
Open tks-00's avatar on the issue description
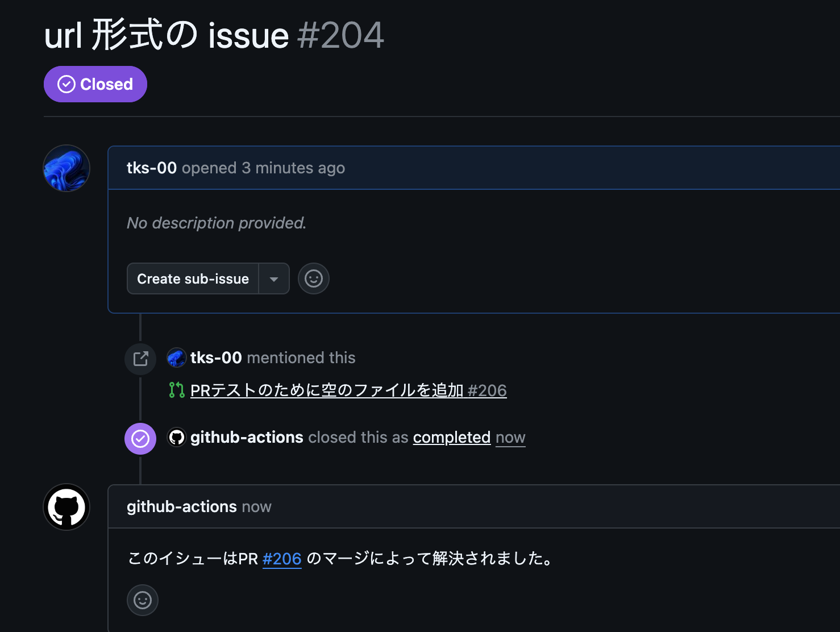[66, 168]
